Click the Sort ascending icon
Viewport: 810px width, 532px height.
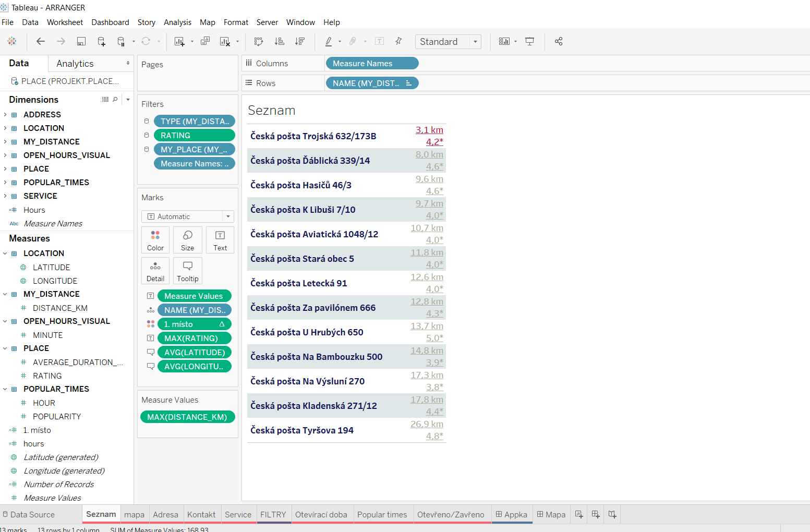[280, 41]
